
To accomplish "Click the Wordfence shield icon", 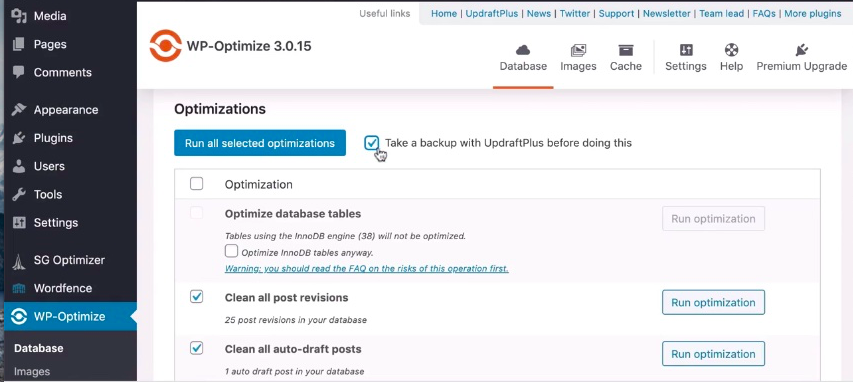I will pos(19,288).
